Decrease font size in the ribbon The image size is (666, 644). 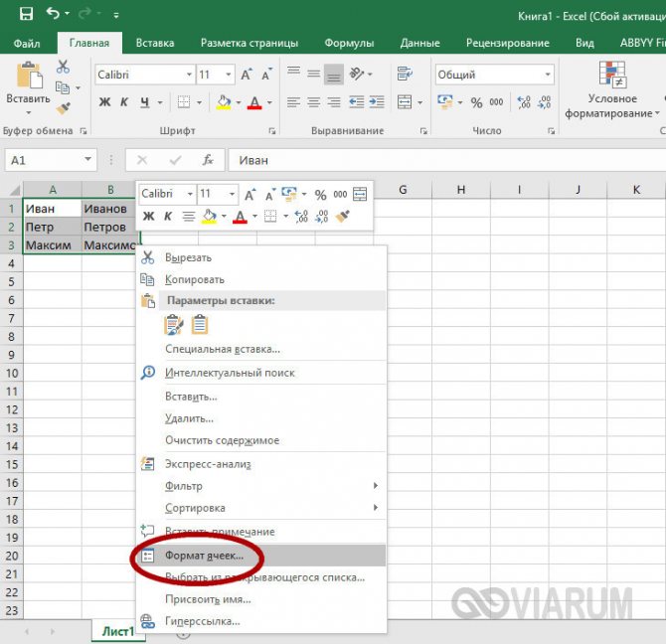(266, 75)
